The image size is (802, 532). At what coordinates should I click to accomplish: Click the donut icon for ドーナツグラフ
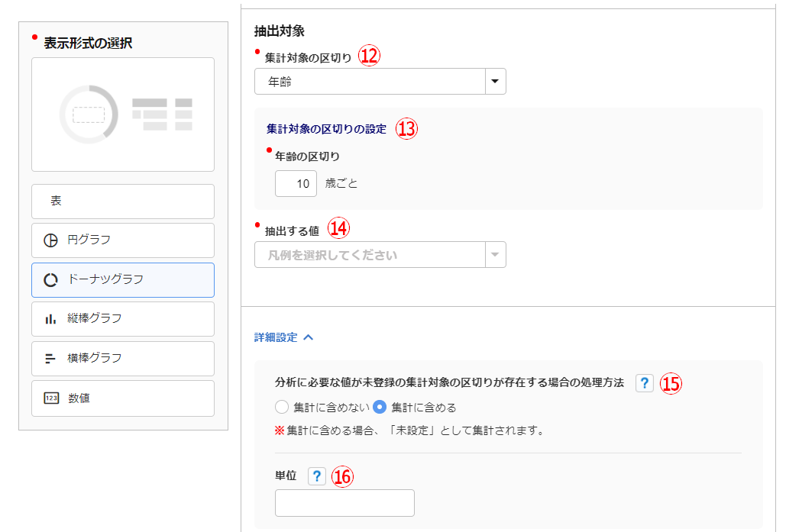[x=51, y=280]
